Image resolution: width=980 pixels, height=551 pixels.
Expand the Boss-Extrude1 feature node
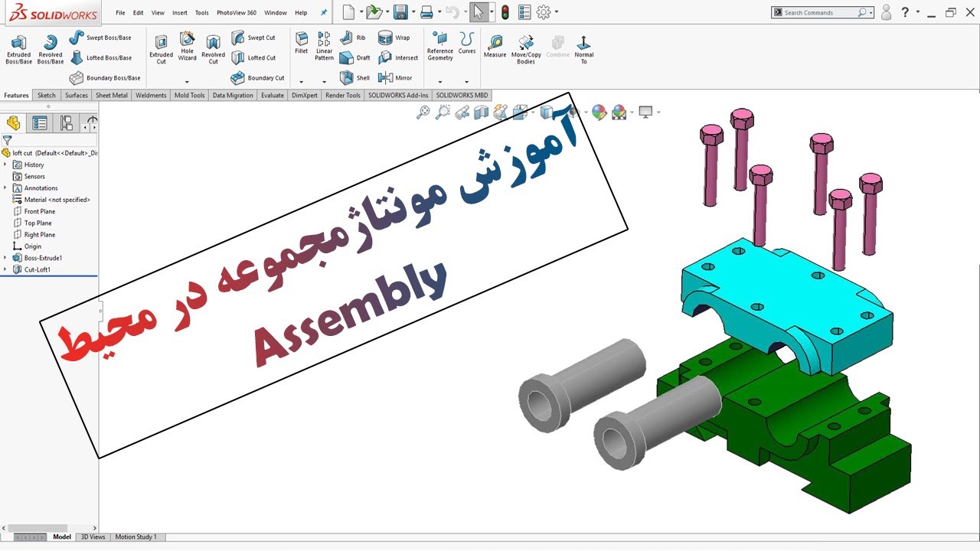click(x=5, y=258)
